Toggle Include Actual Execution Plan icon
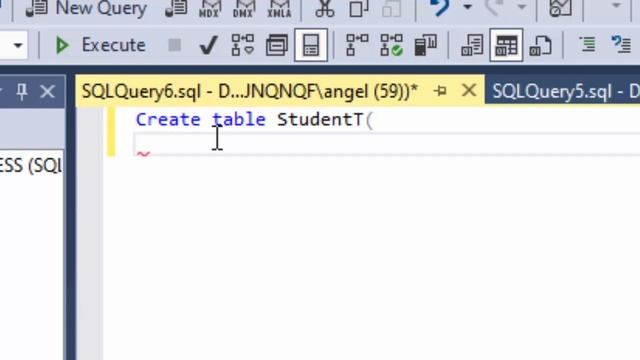Image resolution: width=640 pixels, height=360 pixels. [357, 45]
